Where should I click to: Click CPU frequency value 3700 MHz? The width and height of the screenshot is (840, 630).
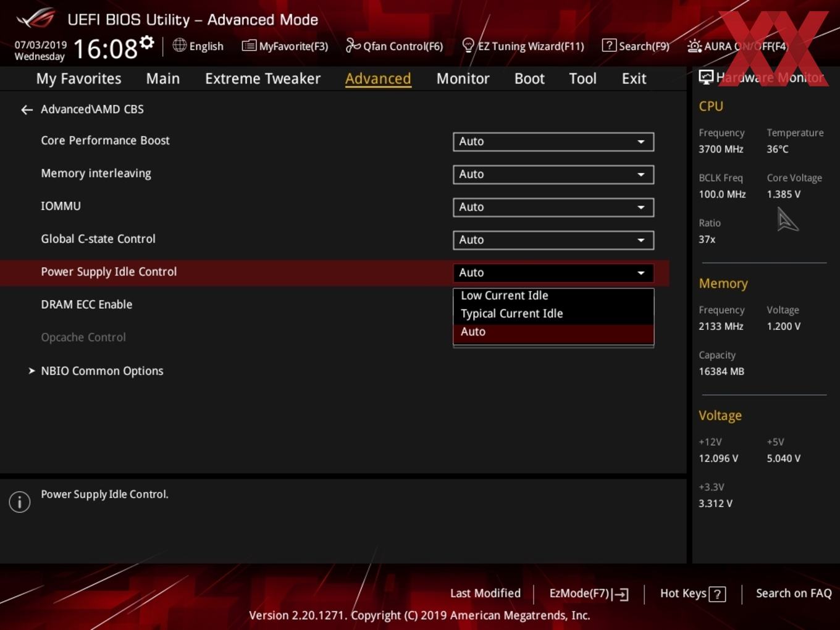pos(721,149)
